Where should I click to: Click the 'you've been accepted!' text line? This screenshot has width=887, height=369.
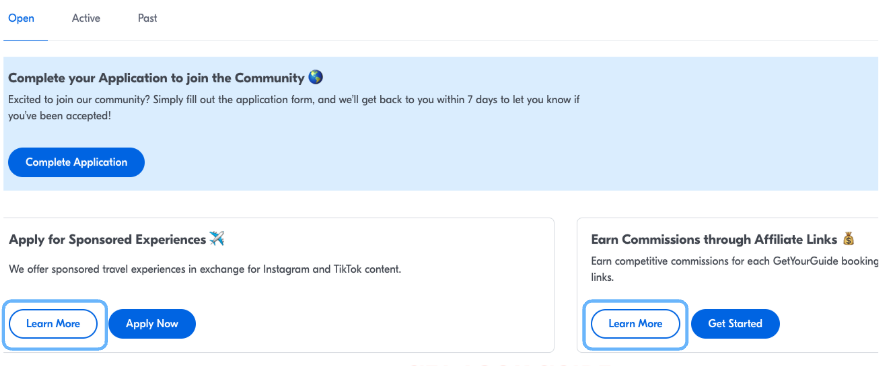59,116
